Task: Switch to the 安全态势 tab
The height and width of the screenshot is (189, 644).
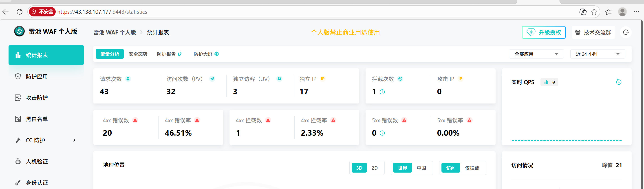Action: pos(138,54)
